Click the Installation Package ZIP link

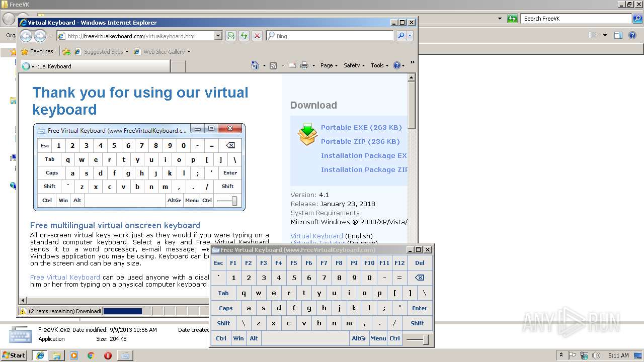pyautogui.click(x=364, y=169)
